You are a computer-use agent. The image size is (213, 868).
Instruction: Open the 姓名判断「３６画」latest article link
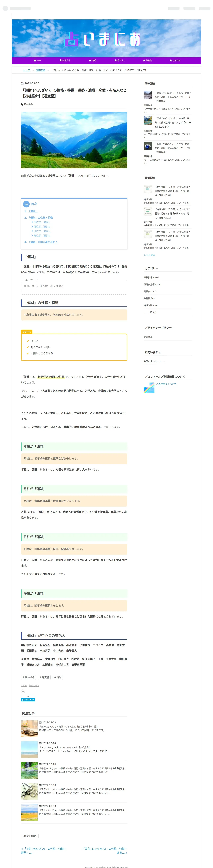click(x=173, y=191)
